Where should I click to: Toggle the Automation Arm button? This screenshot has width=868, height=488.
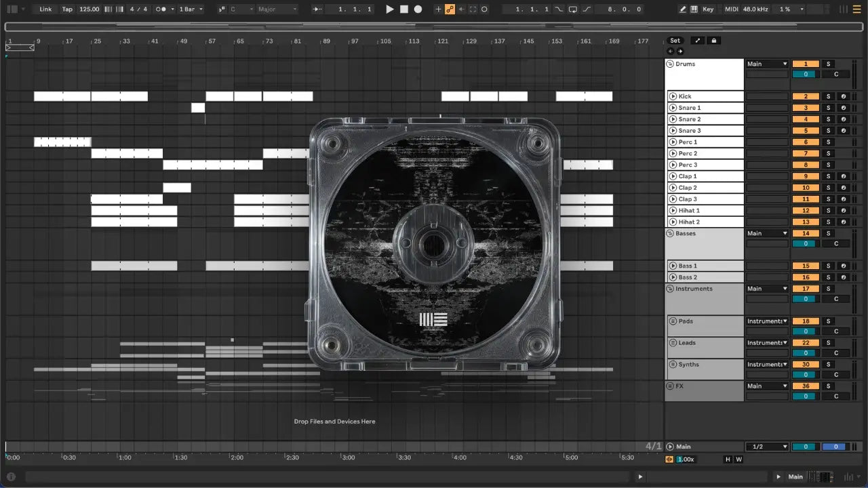(x=450, y=9)
